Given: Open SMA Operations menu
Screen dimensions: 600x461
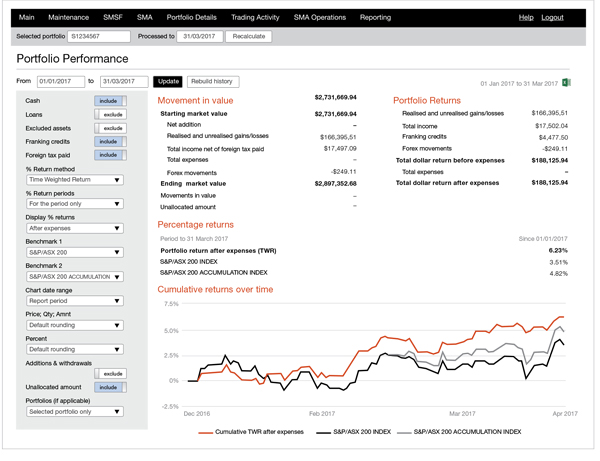Looking at the screenshot, I should pyautogui.click(x=320, y=18).
